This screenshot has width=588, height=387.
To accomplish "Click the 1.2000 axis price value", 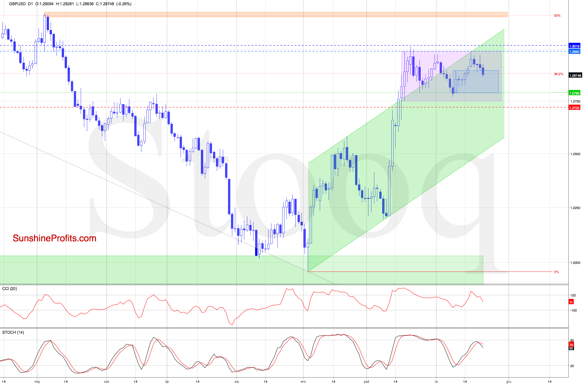I will tap(575, 263).
